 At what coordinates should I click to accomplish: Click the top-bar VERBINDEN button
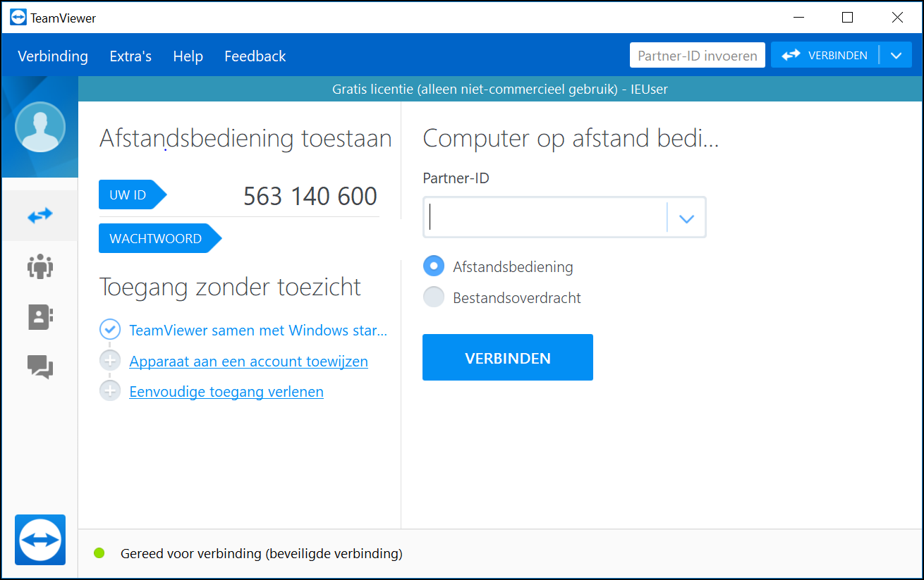[x=825, y=55]
